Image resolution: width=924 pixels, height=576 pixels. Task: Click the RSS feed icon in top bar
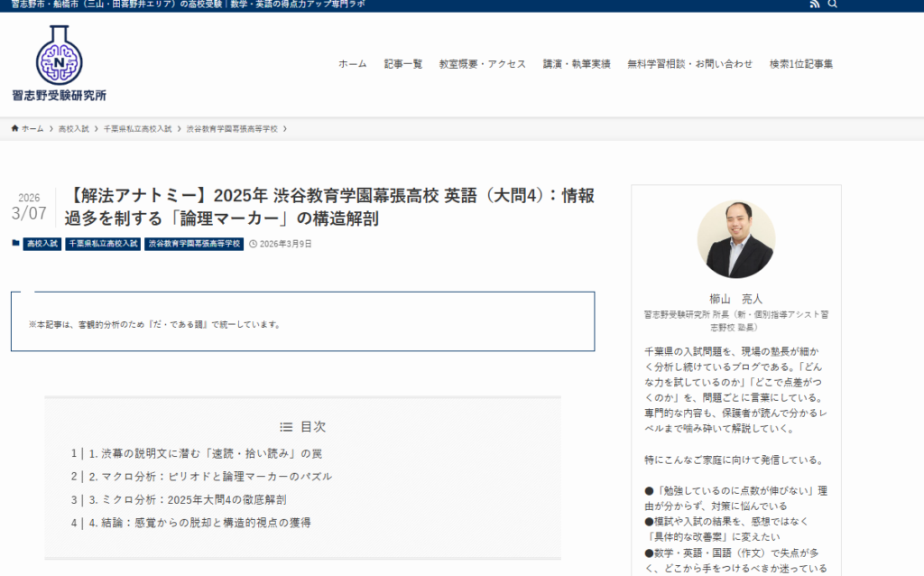point(815,5)
